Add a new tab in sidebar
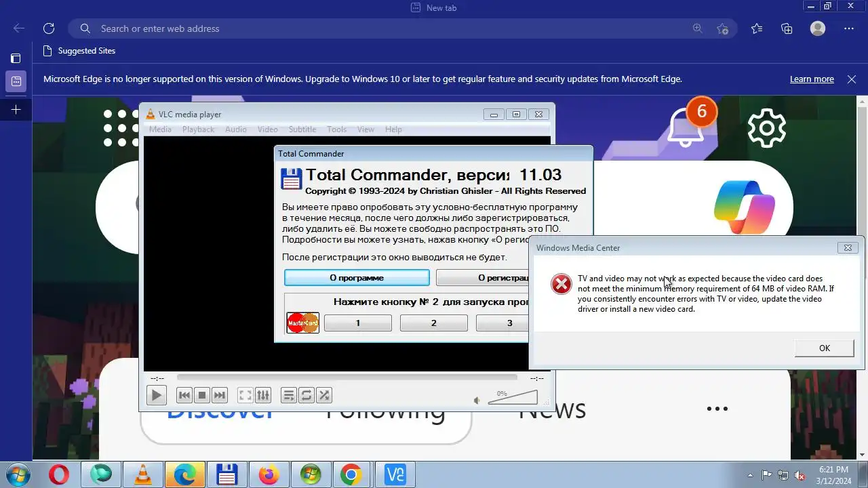Viewport: 868px width, 488px height. [x=16, y=109]
